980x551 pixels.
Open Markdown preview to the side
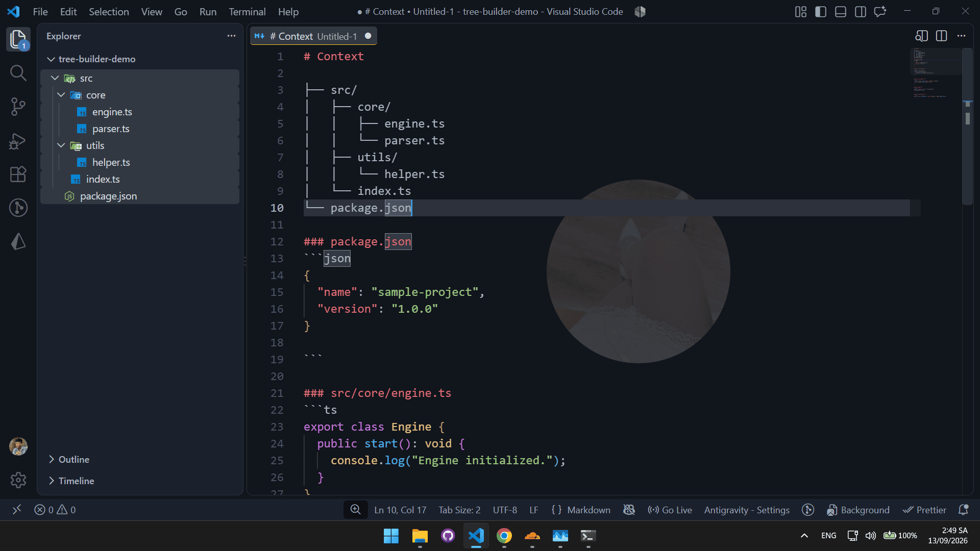coord(921,36)
